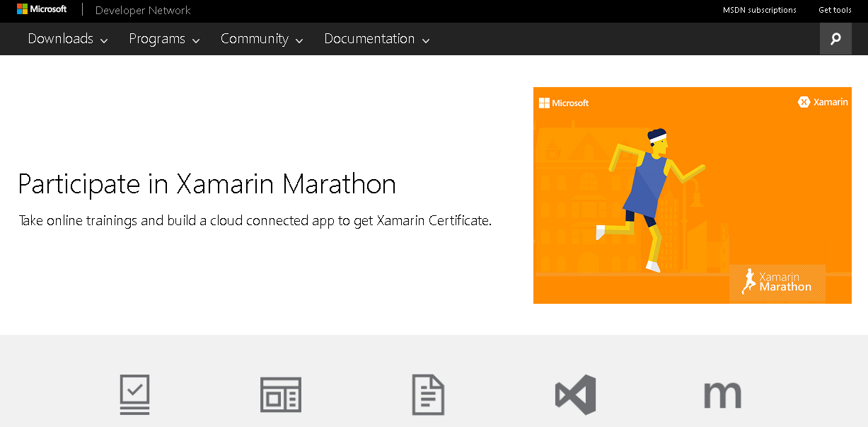Open MSDN subscriptions link
This screenshot has height=427, width=868.
[759, 10]
